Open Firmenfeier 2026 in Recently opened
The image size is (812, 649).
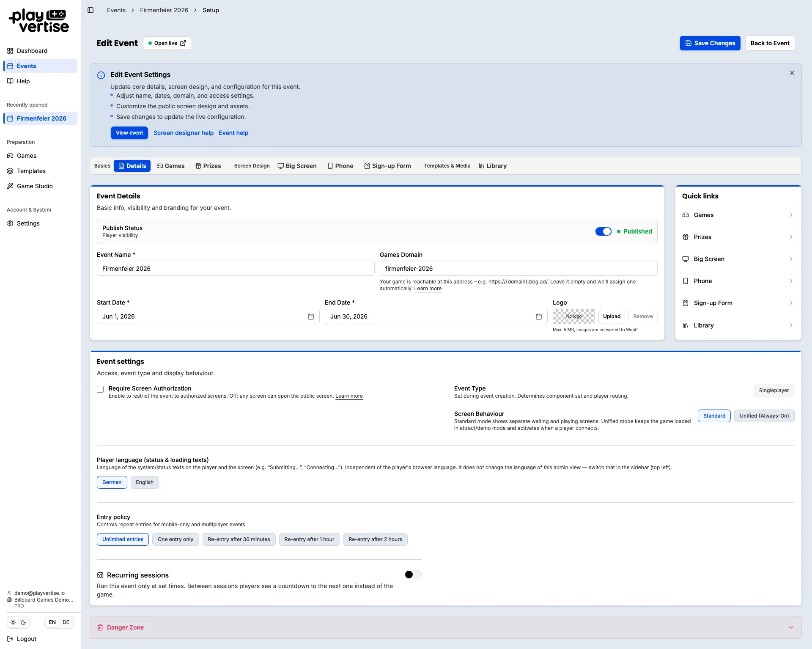(40, 118)
